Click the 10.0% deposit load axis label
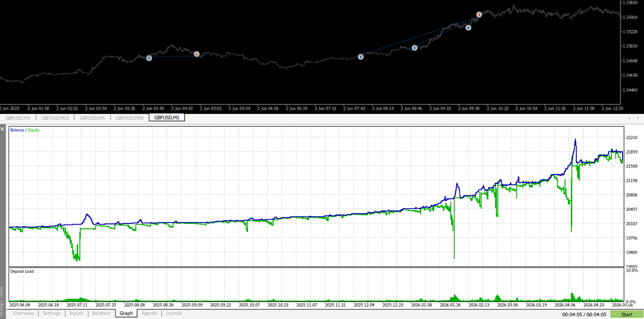The image size is (644, 319). point(632,271)
